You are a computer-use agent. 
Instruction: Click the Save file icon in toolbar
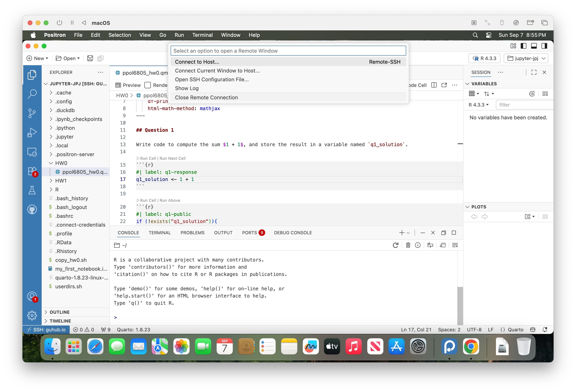[x=90, y=58]
